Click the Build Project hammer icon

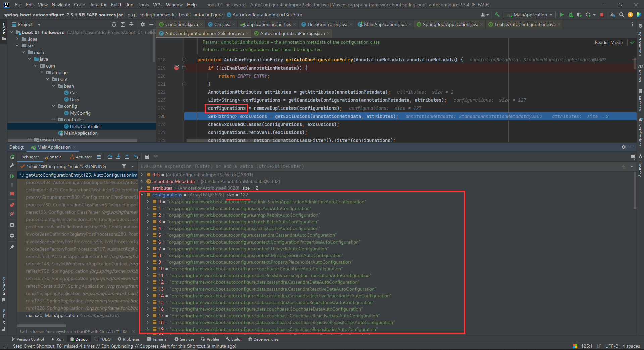(x=497, y=15)
